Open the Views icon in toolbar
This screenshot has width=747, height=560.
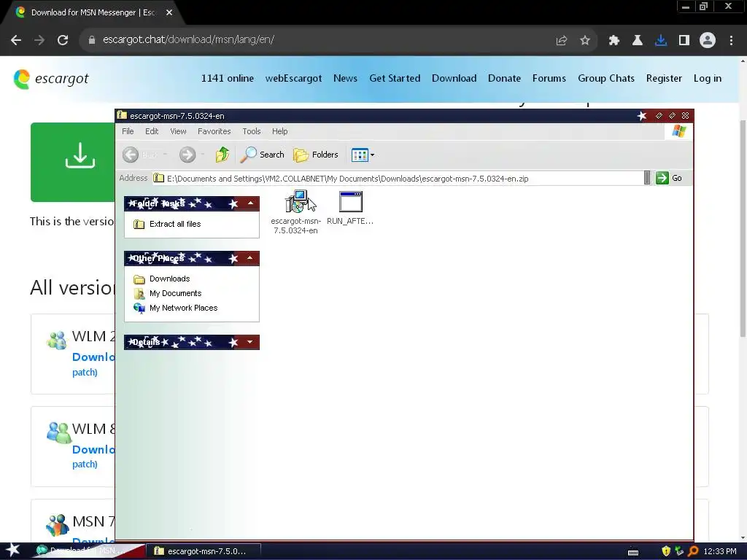[x=360, y=155]
